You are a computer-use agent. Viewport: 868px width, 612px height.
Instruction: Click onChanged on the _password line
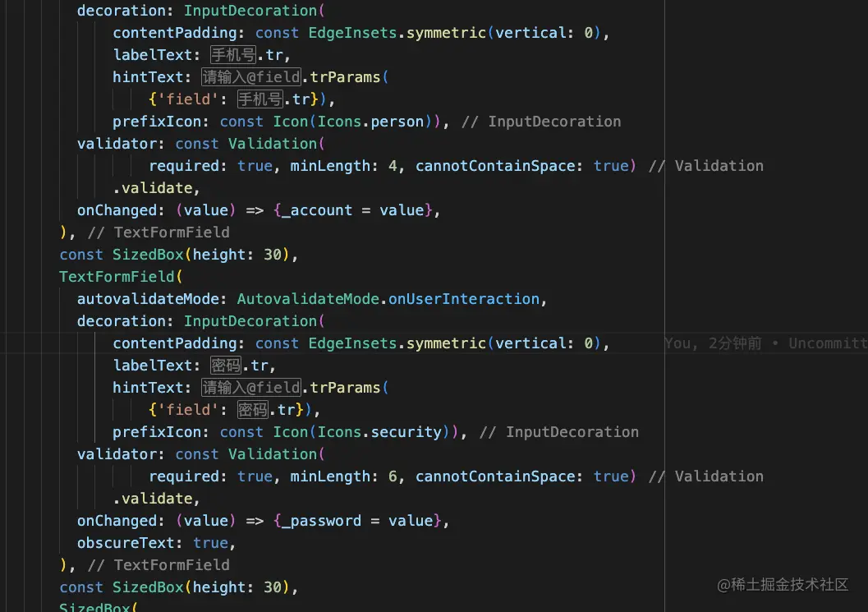(117, 521)
